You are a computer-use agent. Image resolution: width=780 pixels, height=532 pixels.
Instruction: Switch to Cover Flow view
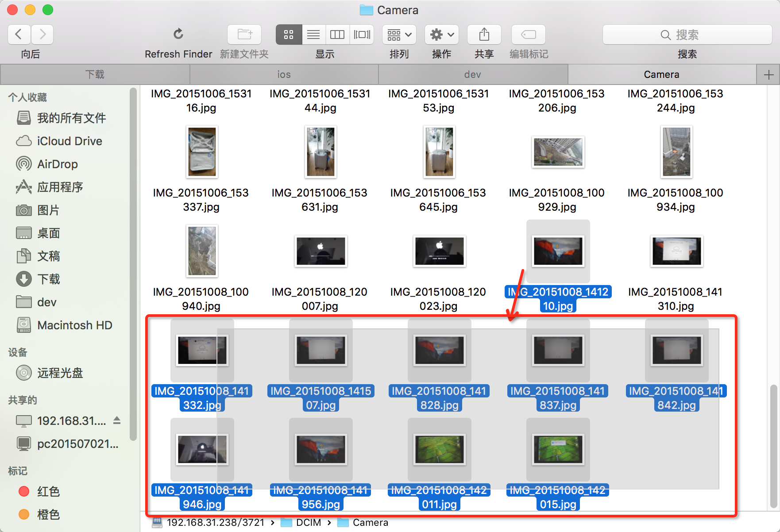point(362,35)
